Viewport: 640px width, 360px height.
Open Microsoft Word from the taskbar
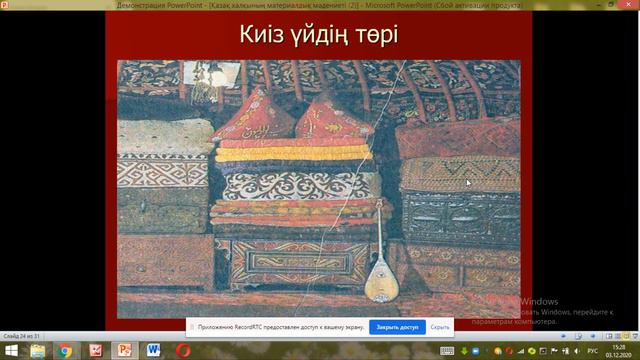click(x=153, y=351)
